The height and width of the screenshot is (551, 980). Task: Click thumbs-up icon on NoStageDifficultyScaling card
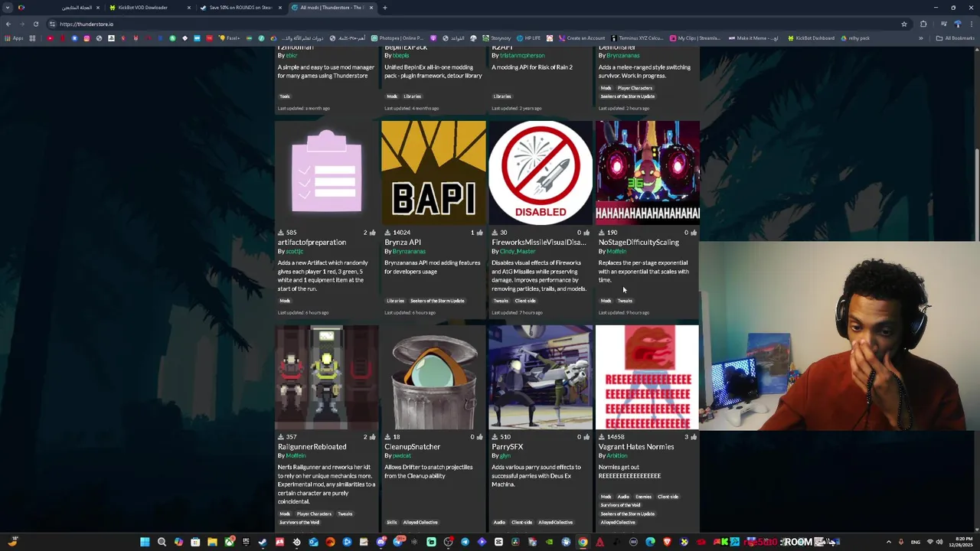(694, 233)
